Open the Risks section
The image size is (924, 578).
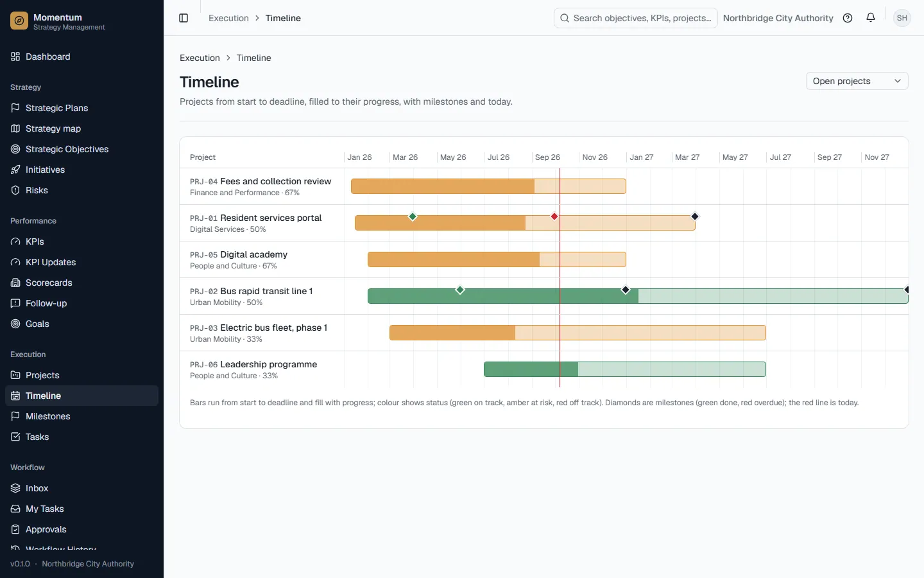click(x=81, y=190)
